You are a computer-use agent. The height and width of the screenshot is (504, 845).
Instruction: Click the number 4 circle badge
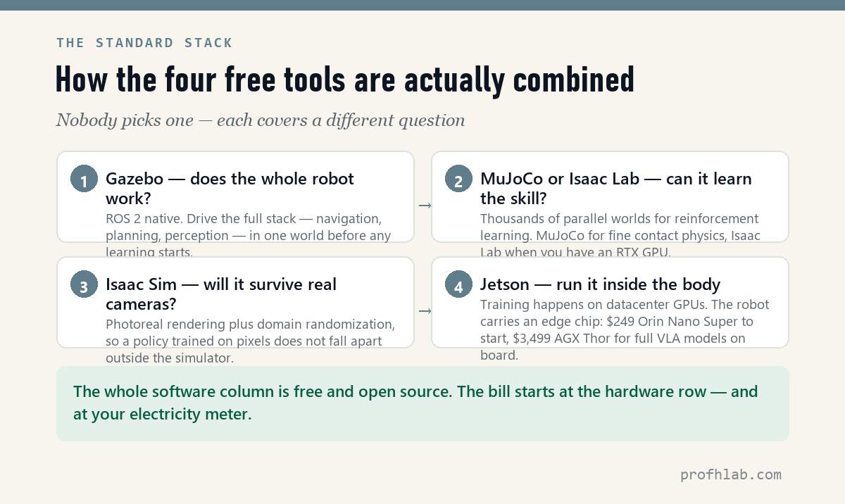(x=459, y=284)
